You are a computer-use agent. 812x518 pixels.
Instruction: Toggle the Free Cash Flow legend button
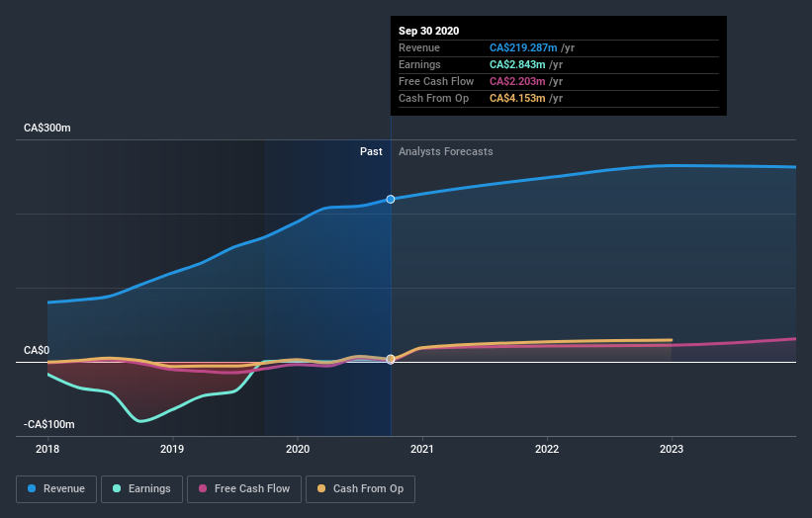pyautogui.click(x=244, y=489)
